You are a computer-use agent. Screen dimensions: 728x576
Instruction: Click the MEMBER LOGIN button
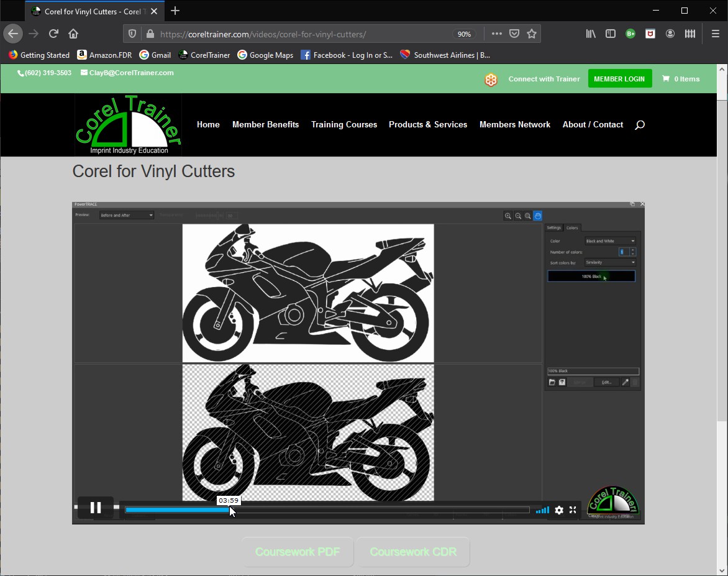point(619,78)
